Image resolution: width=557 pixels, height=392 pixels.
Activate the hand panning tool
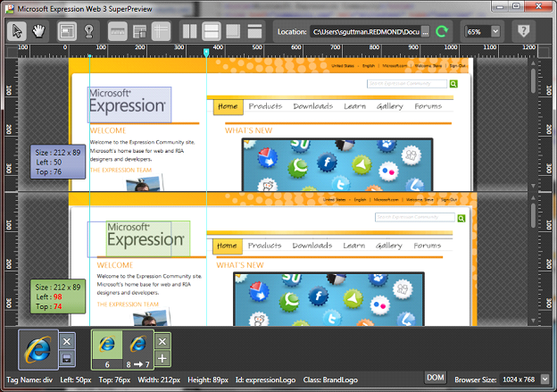point(38,31)
